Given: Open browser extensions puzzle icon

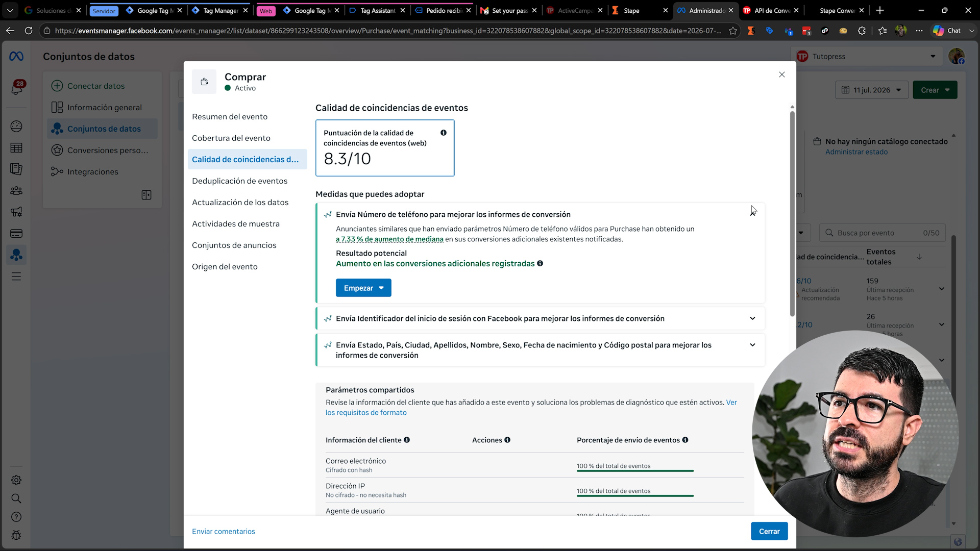Looking at the screenshot, I should click(862, 31).
